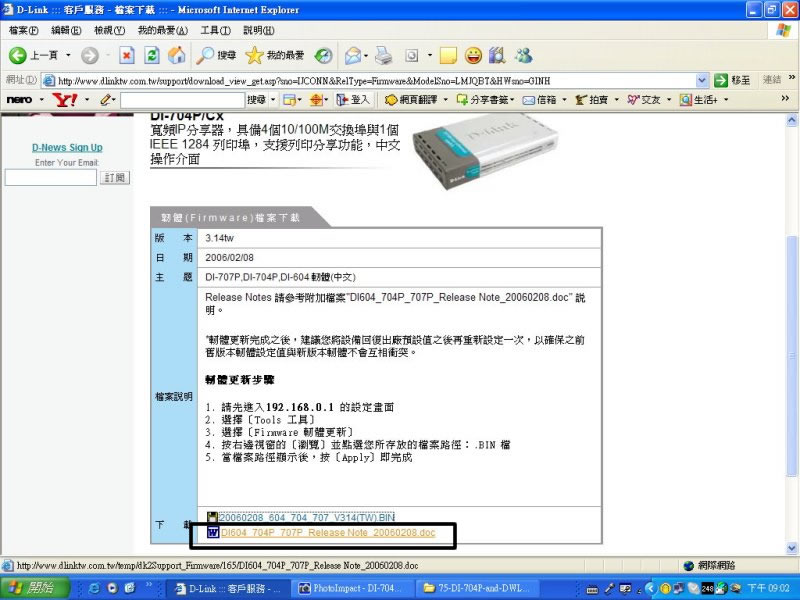Click the 登入 sign-in button

tap(353, 99)
